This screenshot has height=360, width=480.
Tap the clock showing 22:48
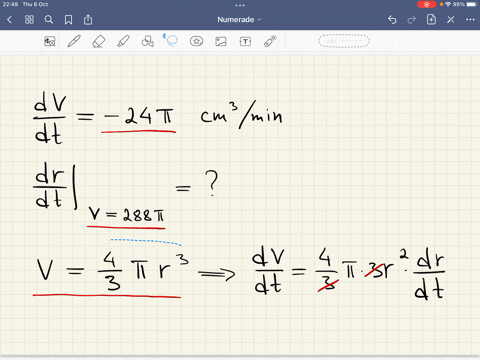(x=10, y=4)
